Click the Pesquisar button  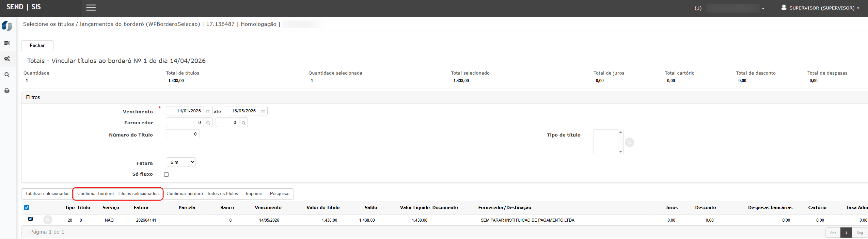coord(280,194)
